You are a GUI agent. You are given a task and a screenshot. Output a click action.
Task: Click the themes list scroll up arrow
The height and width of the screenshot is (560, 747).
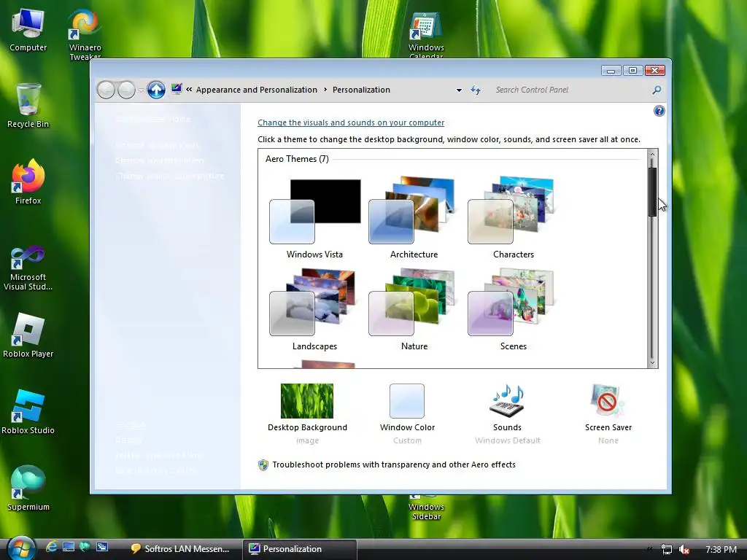[652, 154]
